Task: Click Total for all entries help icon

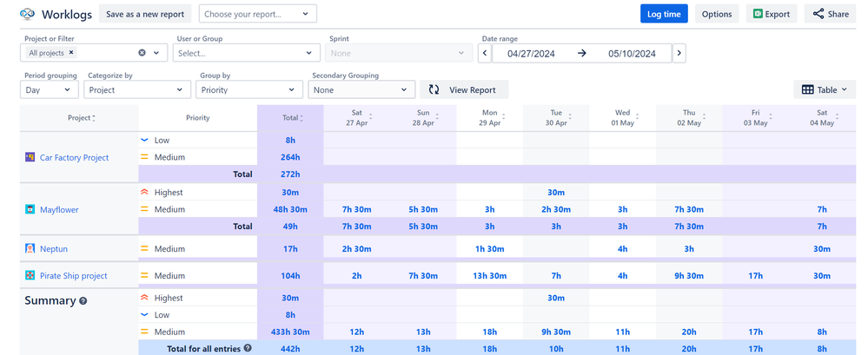Action: click(248, 348)
